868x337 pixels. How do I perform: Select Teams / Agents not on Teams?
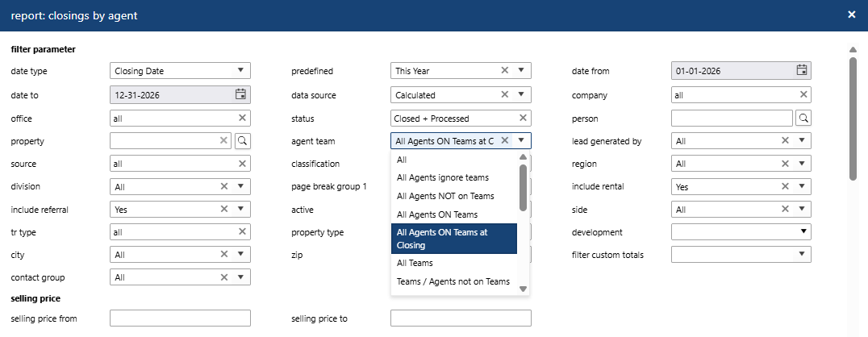pos(453,281)
